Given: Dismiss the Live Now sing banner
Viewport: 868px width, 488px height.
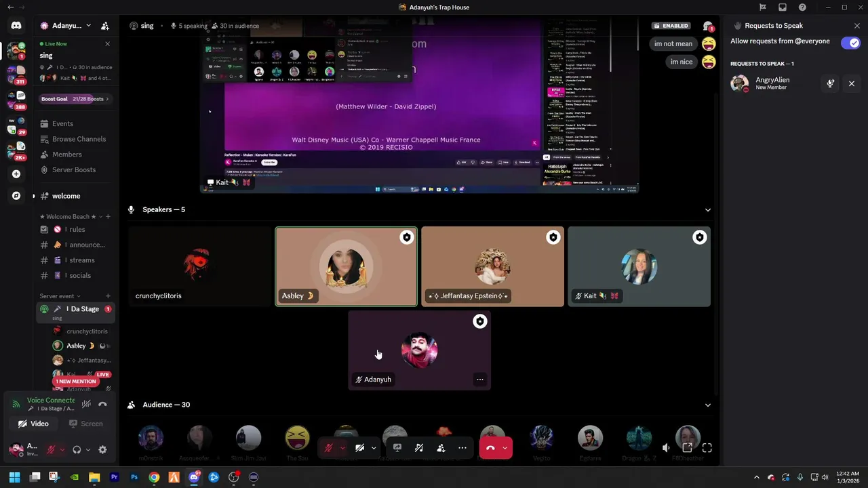Looking at the screenshot, I should pos(107,43).
